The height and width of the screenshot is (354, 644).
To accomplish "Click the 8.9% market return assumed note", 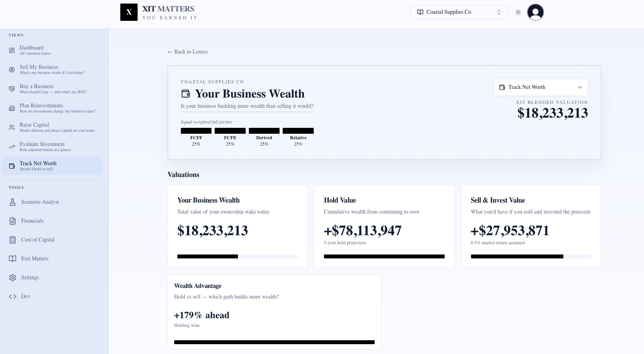I will click(x=498, y=243).
